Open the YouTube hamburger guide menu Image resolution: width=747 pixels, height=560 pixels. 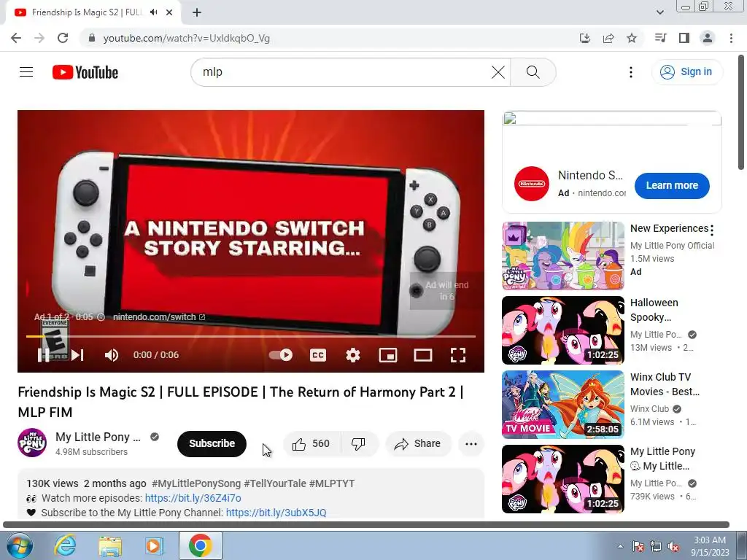click(x=26, y=72)
